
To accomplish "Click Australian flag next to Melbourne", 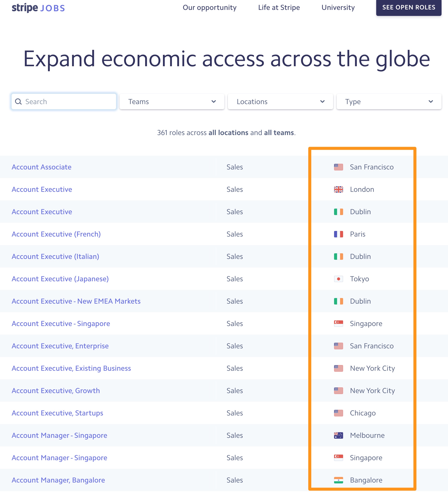I will click(x=338, y=435).
